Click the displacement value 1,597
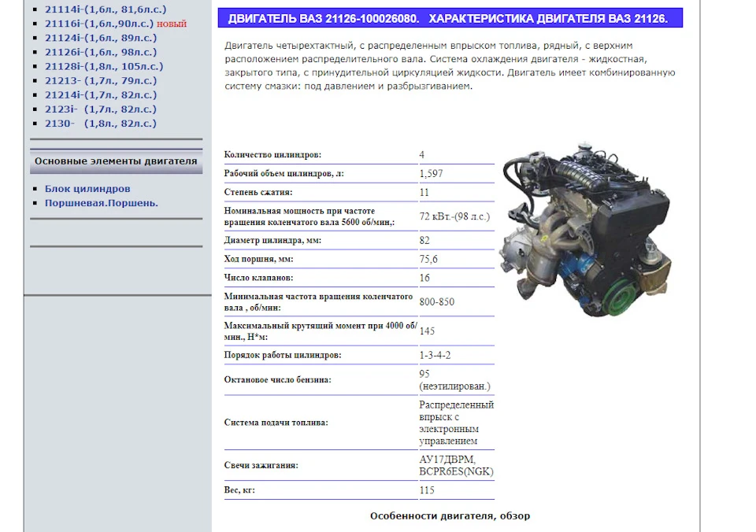Screen dimensions: 756x532 [431, 173]
